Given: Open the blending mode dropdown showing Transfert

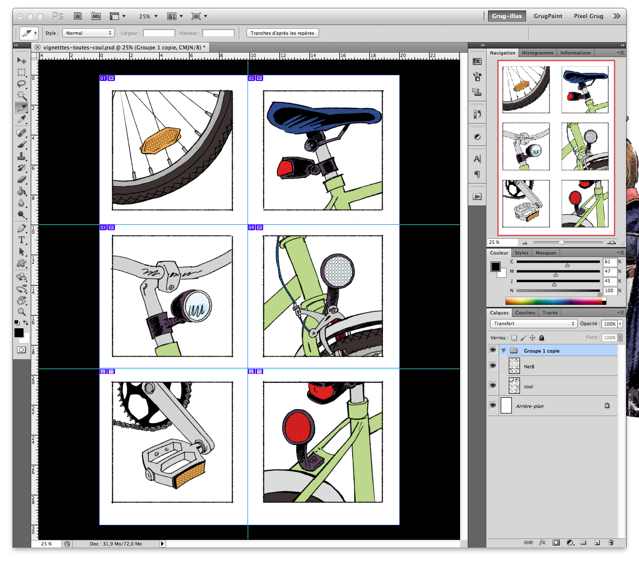Looking at the screenshot, I should coord(533,324).
